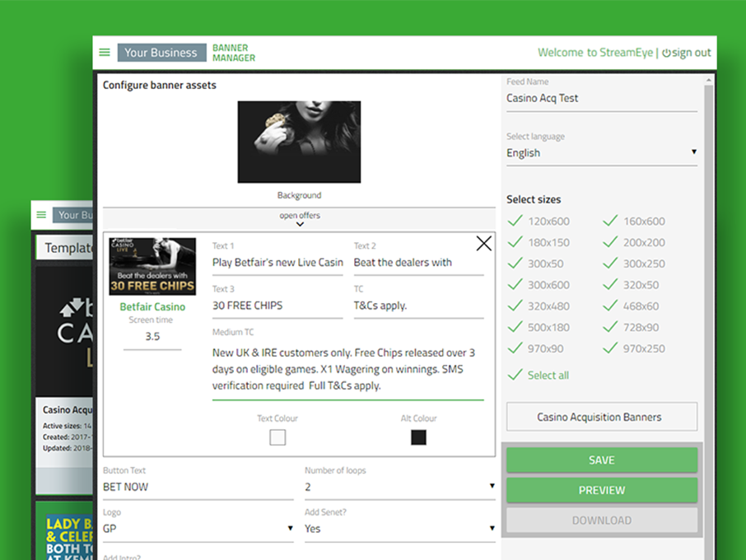746x560 pixels.
Task: Toggle the 200x200 size checkmark
Action: [x=610, y=242]
